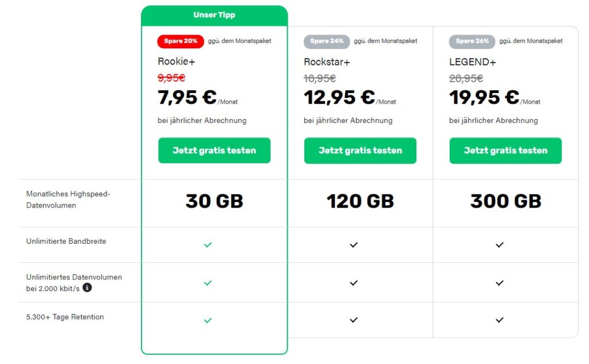Click the info icon next to 2.000 kbit/s

coord(87,288)
